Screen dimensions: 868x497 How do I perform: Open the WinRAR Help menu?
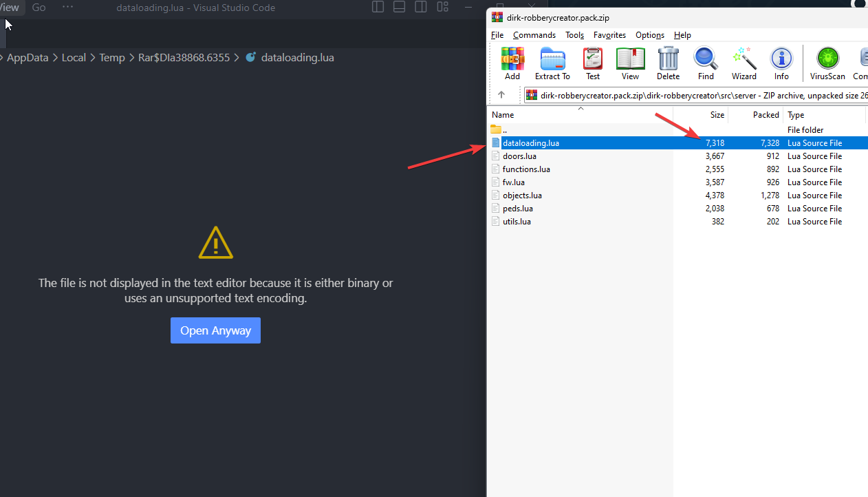682,35
